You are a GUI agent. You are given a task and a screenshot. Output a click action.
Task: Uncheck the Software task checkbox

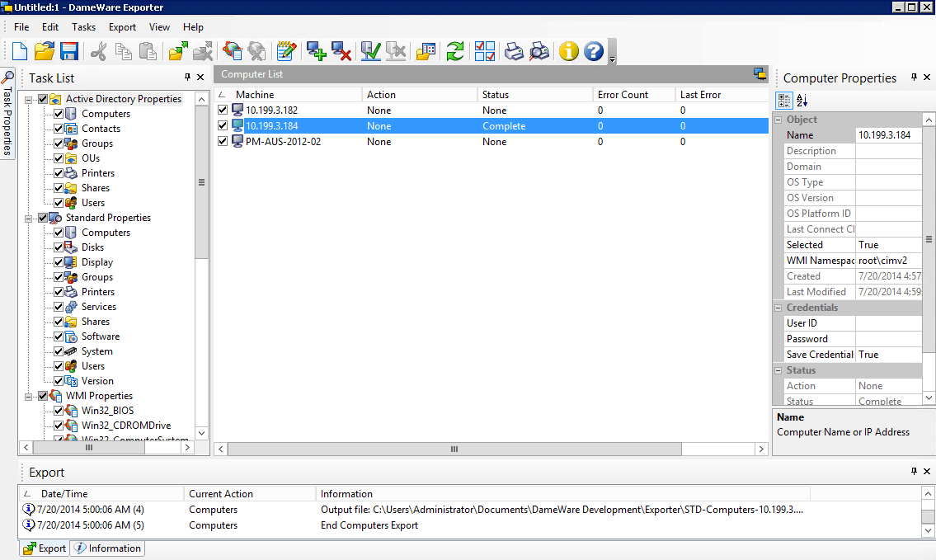point(59,336)
